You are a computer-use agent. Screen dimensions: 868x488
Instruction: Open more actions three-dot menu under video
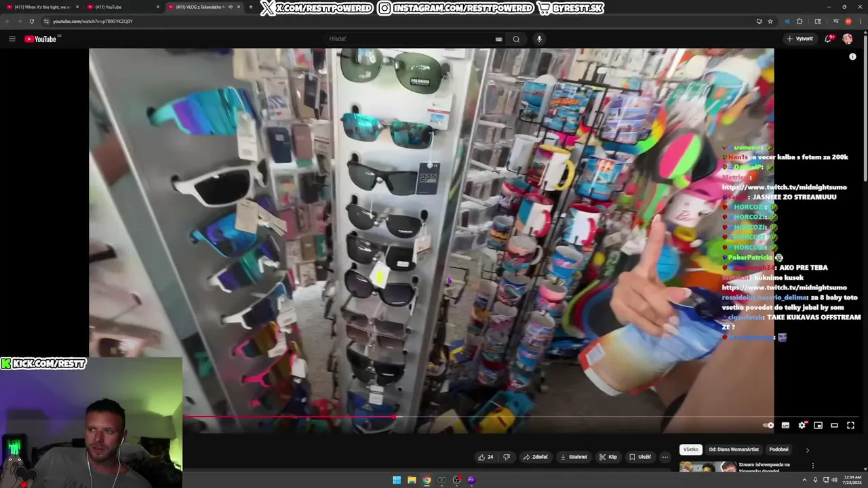point(665,457)
